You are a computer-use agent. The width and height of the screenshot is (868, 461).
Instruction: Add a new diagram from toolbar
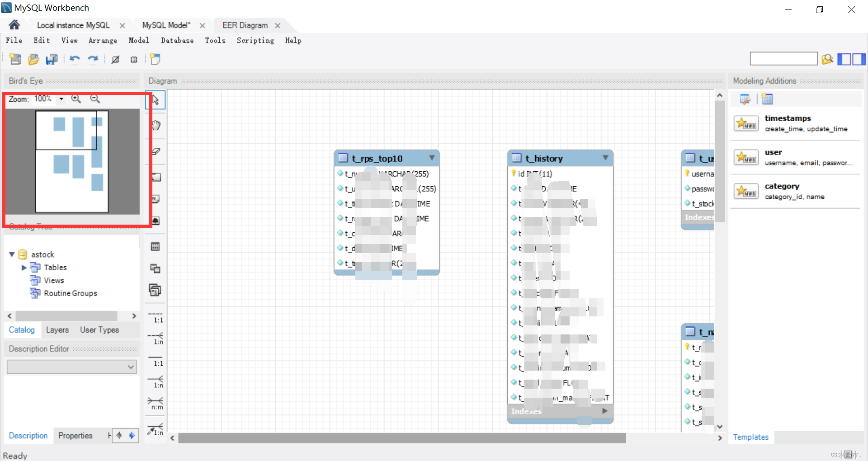tap(155, 59)
